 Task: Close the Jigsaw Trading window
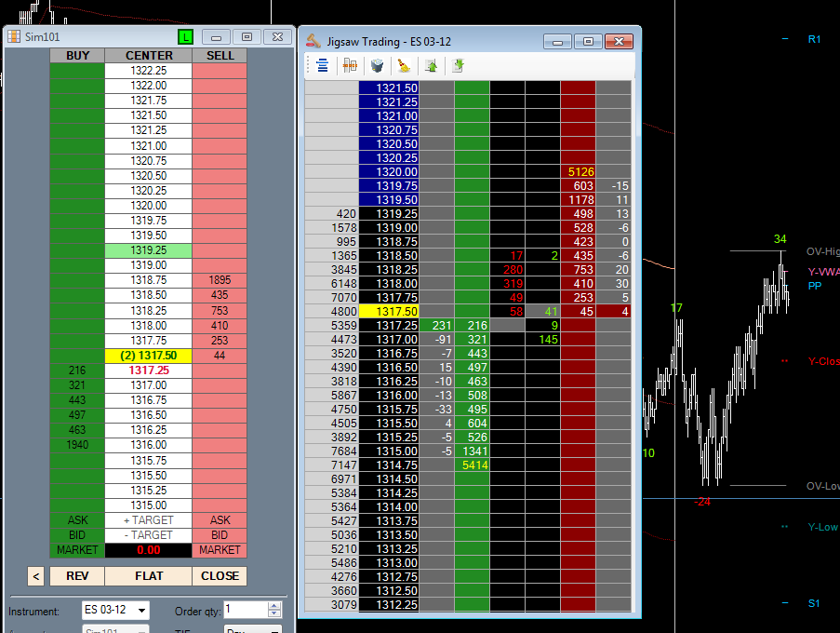coord(619,42)
